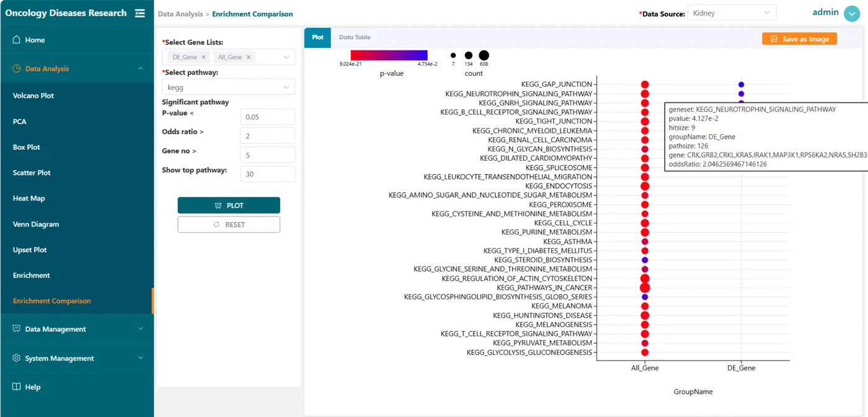
Task: Remove the All_Gene tag
Action: (x=249, y=57)
